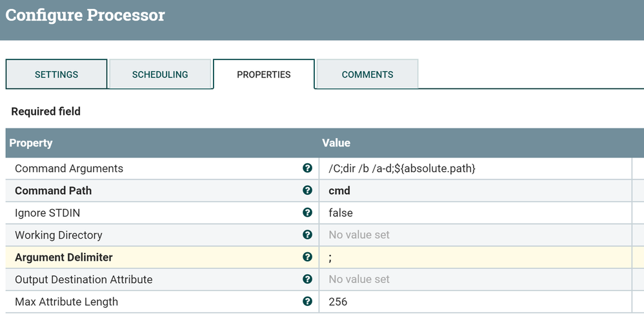Click help icon beside Command Path
This screenshot has height=320, width=644.
(x=307, y=190)
